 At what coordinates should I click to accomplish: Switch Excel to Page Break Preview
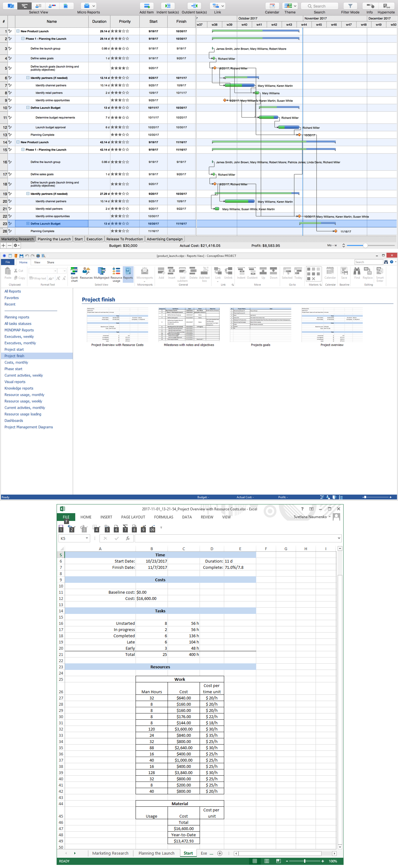coord(278,861)
